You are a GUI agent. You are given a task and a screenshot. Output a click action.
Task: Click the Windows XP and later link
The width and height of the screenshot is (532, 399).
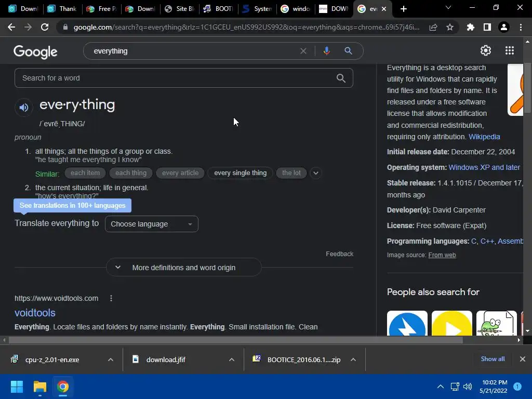click(x=484, y=167)
